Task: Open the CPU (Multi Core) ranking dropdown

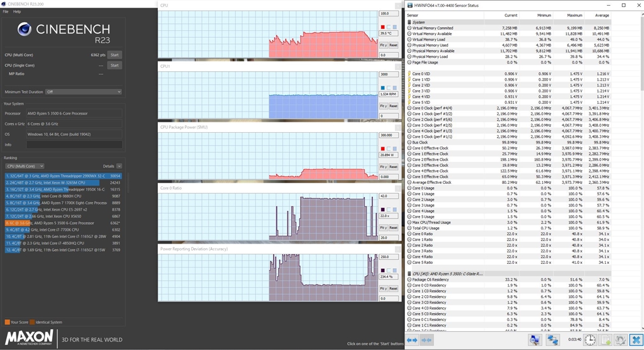Action: click(25, 166)
